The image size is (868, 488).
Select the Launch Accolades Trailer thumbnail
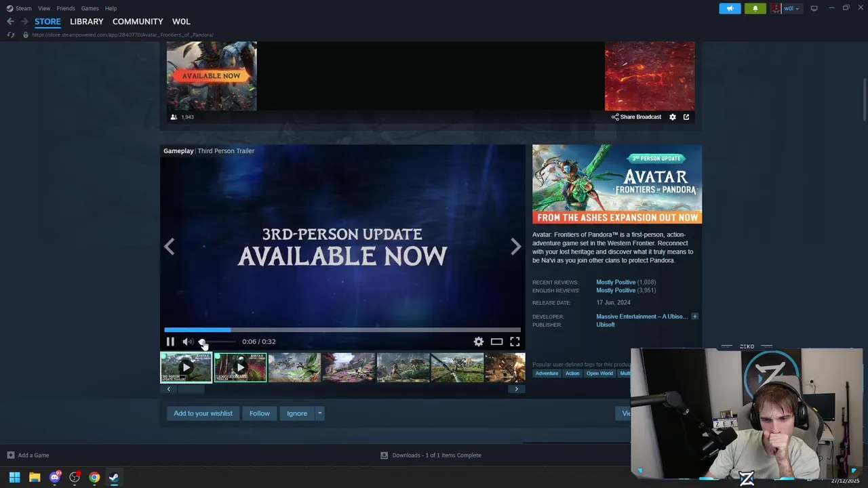(240, 367)
